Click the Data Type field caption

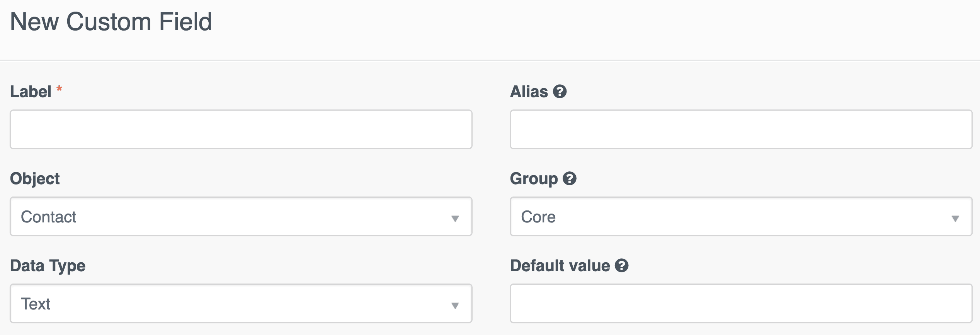click(48, 266)
